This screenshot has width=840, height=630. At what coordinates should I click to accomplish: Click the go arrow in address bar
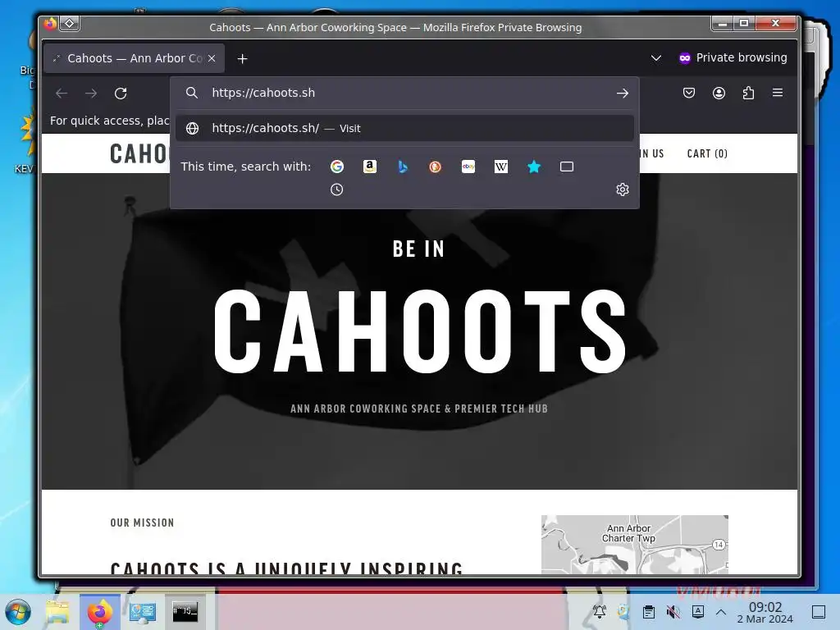(622, 94)
